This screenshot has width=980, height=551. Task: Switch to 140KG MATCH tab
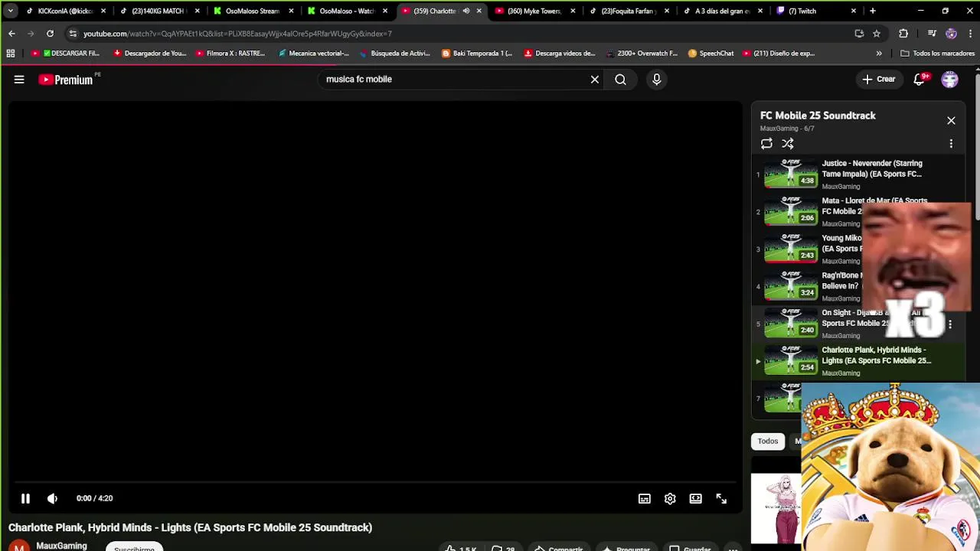[159, 11]
